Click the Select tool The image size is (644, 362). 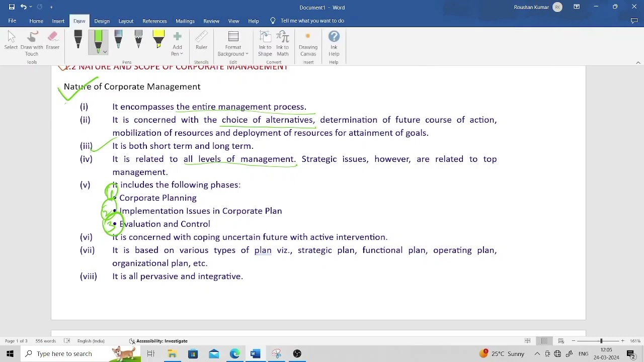point(11,41)
